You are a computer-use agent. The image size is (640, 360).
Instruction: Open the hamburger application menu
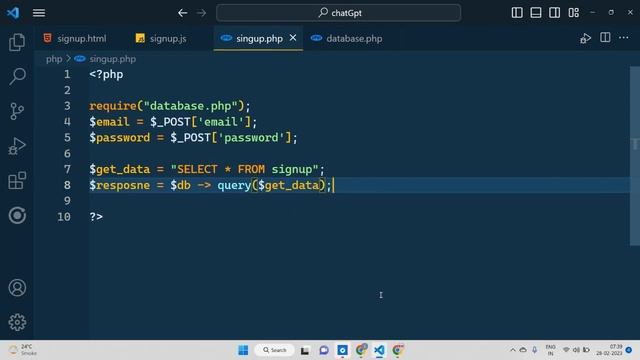point(39,13)
